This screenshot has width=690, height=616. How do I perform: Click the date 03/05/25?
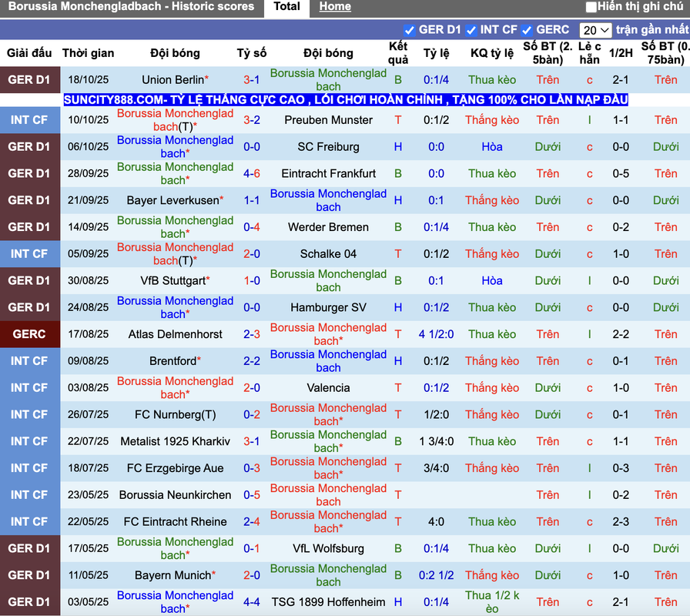pos(88,602)
